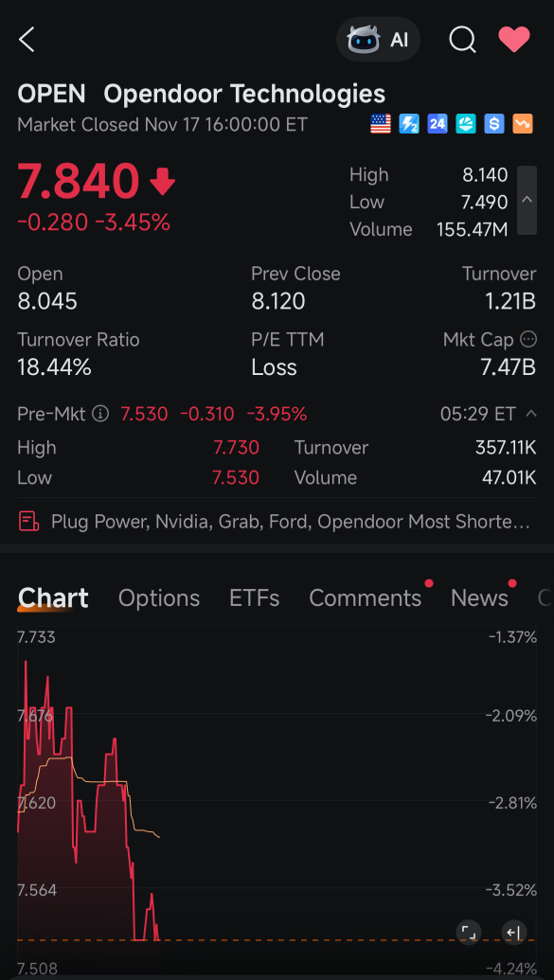The height and width of the screenshot is (980, 554).
Task: Click the US flag market badge
Action: (x=380, y=123)
